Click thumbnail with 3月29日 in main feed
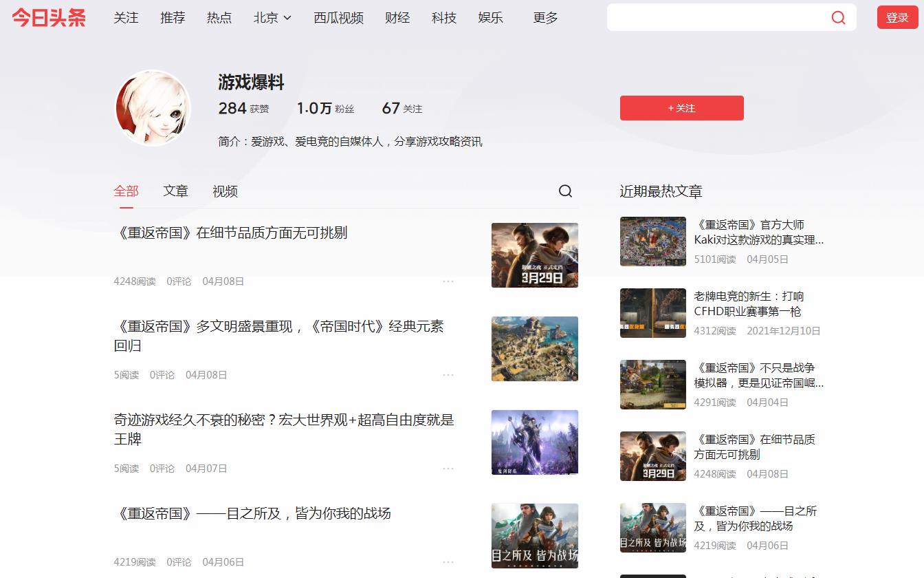924x578 pixels. [x=535, y=255]
